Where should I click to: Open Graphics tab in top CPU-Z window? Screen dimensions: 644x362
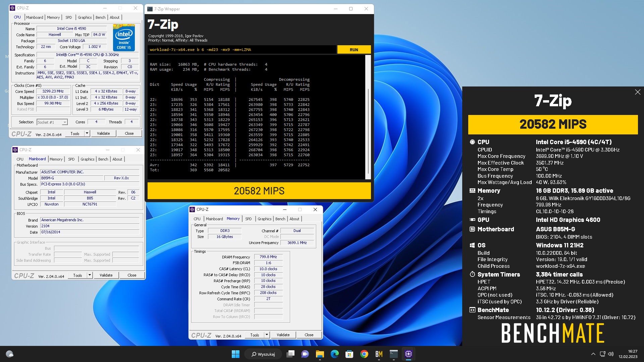[85, 17]
